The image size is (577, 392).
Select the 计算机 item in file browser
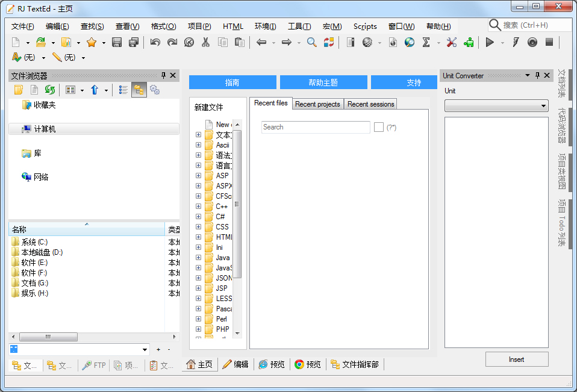point(94,129)
